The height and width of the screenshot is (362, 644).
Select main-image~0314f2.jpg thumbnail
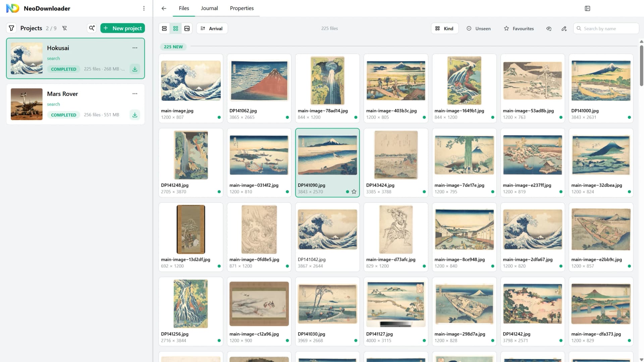259,155
